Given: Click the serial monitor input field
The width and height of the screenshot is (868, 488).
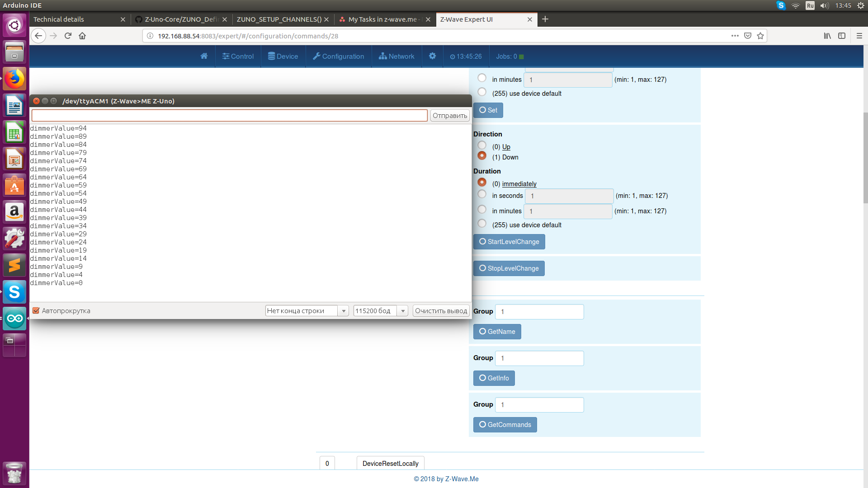Looking at the screenshot, I should (x=229, y=116).
